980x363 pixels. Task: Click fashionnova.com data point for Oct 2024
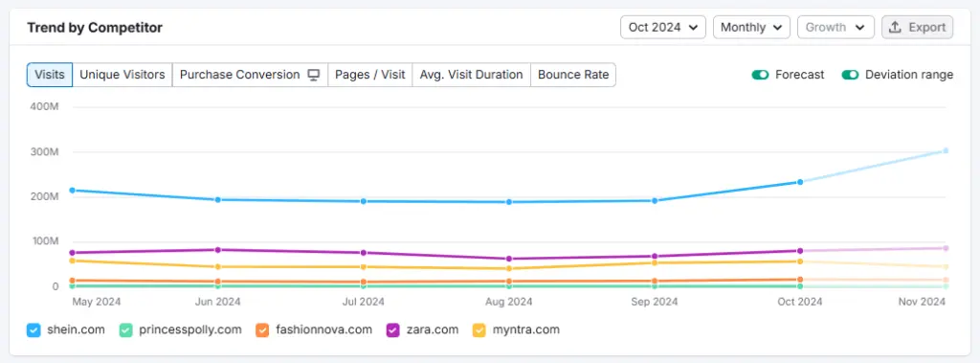coord(800,280)
